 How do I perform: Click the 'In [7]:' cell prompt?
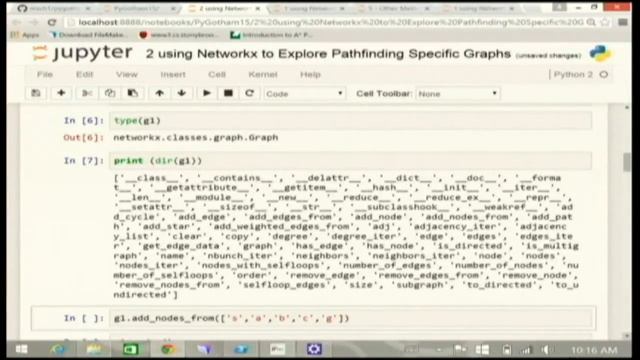point(84,161)
